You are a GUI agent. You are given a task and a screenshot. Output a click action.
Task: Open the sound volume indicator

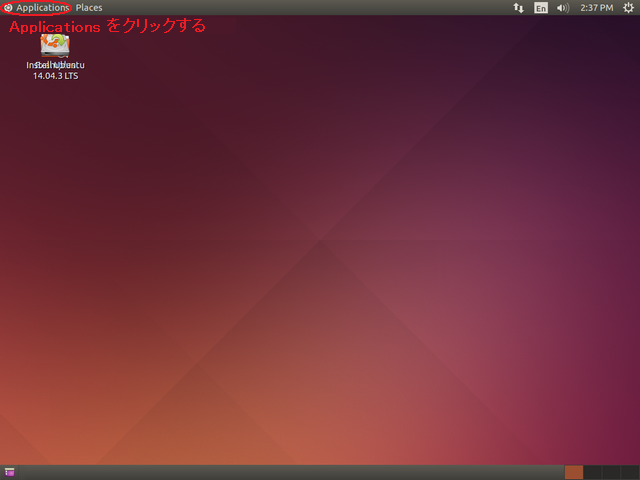point(563,8)
